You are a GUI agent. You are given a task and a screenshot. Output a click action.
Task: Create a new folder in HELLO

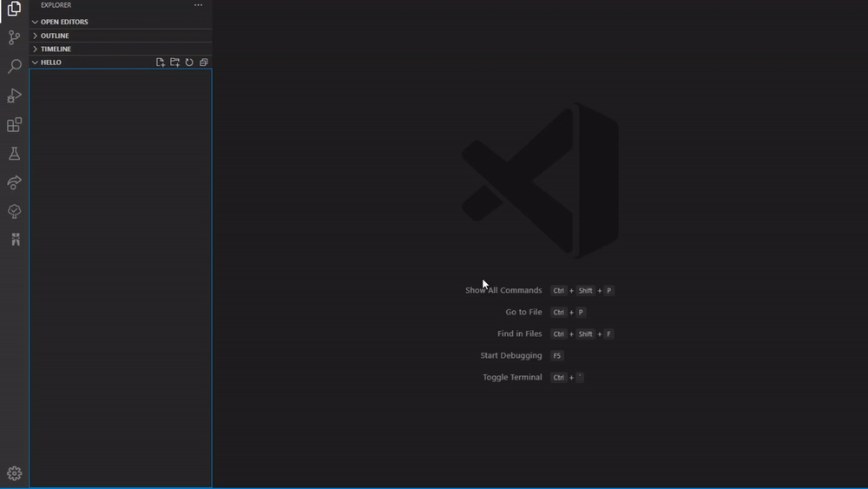tap(175, 63)
